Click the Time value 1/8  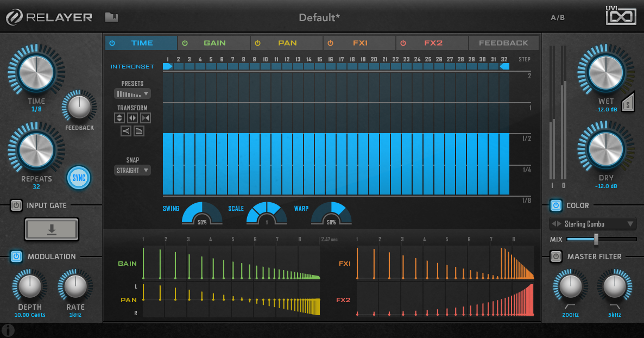36,109
